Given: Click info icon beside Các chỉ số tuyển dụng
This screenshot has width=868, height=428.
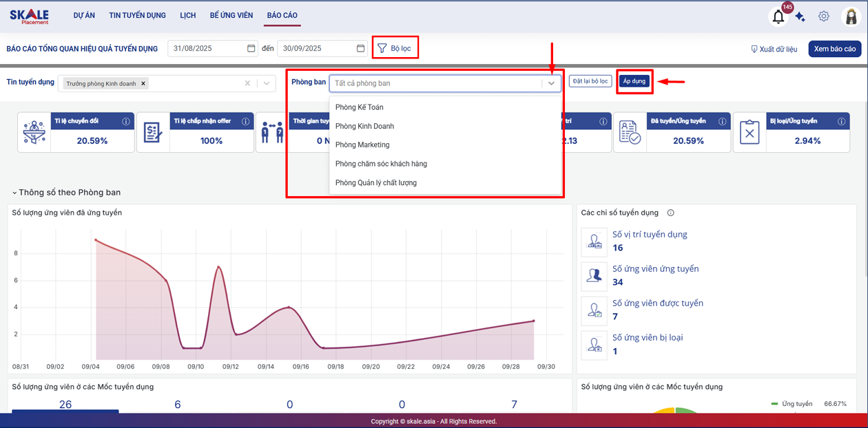Looking at the screenshot, I should pyautogui.click(x=670, y=213).
